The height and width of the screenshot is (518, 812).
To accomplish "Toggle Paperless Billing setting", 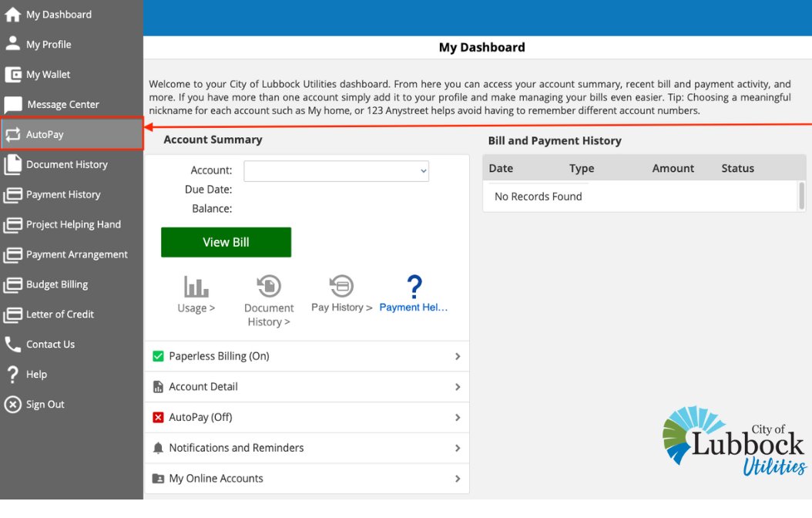I will [307, 356].
